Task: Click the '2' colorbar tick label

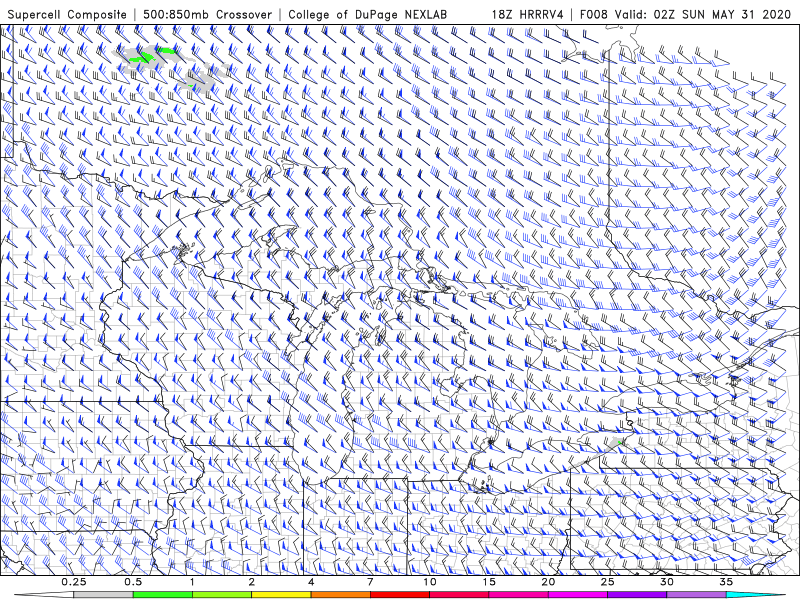Action: pos(252,582)
